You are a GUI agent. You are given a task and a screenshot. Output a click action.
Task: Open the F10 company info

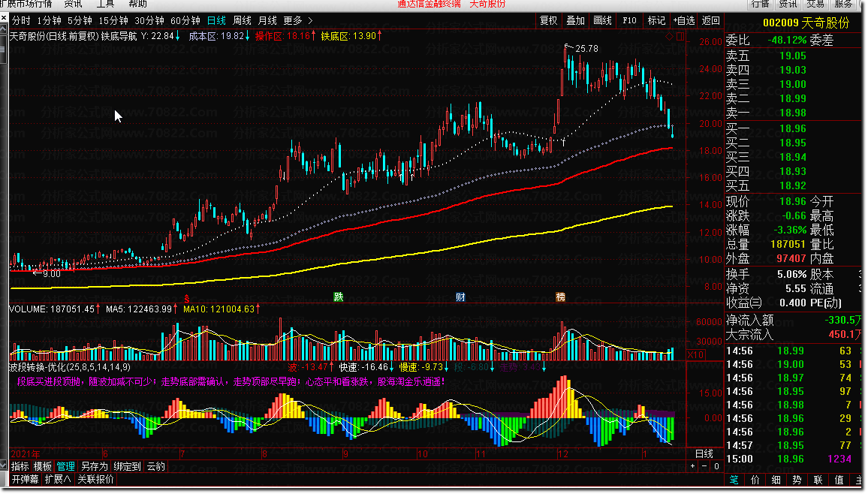pyautogui.click(x=629, y=20)
